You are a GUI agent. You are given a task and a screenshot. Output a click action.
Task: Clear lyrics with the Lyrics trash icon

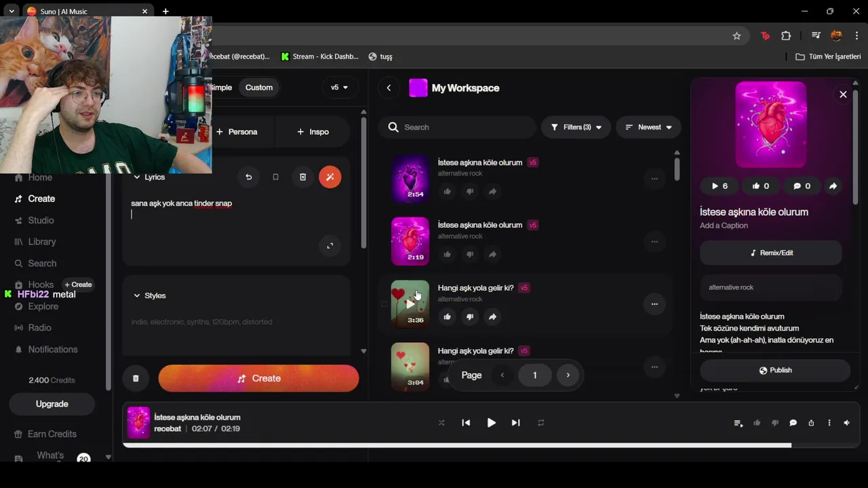[x=302, y=177]
